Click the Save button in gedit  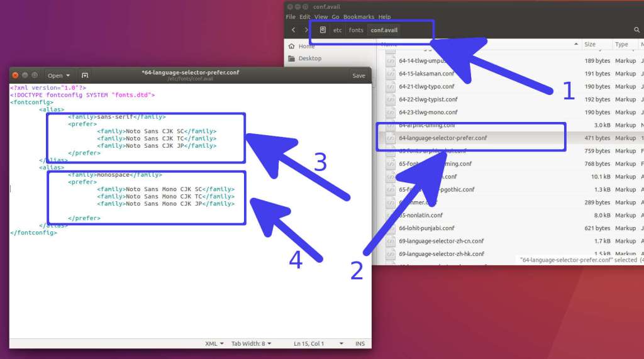tap(358, 75)
